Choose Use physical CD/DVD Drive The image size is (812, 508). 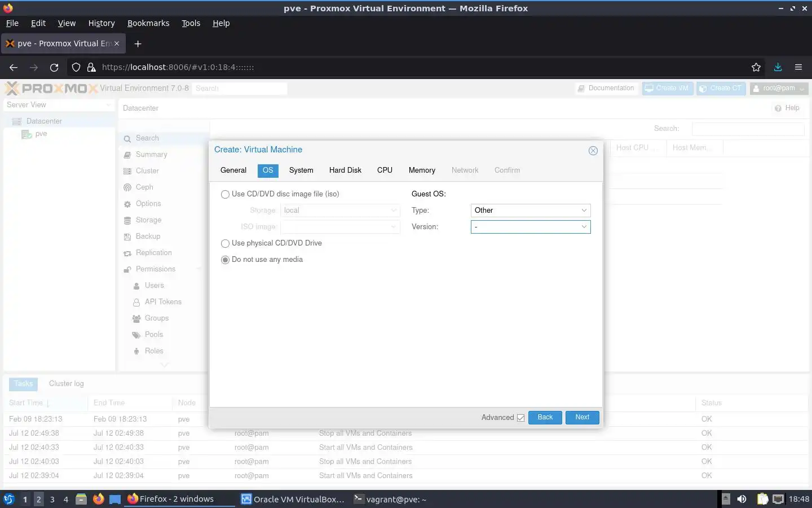tap(225, 243)
